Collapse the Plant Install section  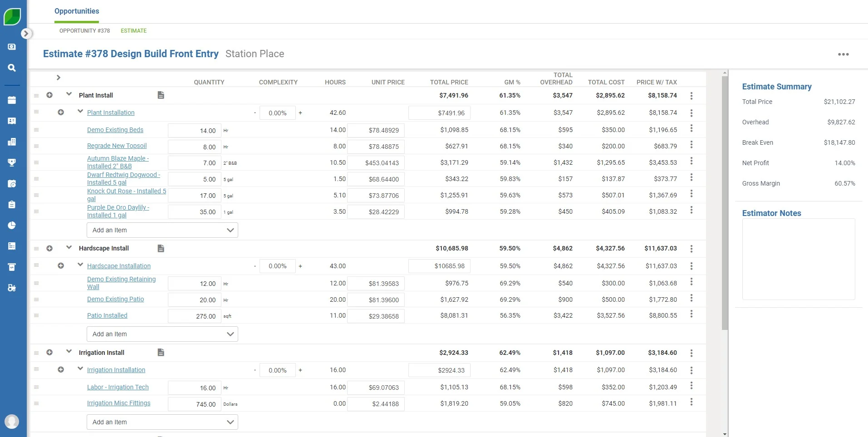click(x=69, y=95)
